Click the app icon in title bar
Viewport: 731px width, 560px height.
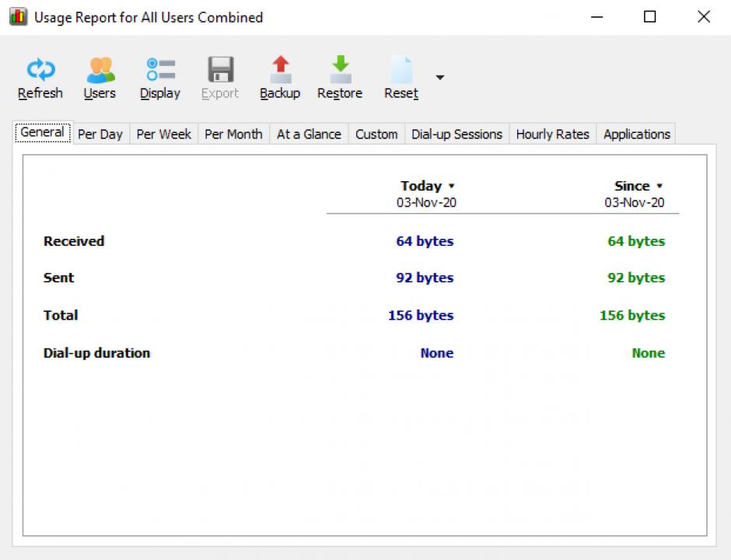[18, 17]
